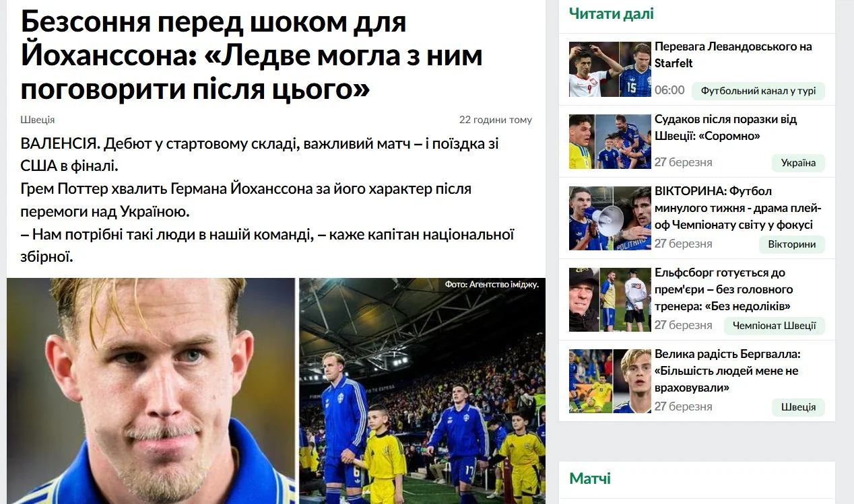854x504 pixels.
Task: Open the close-up portrait photo of Йоханссон
Action: [151, 391]
